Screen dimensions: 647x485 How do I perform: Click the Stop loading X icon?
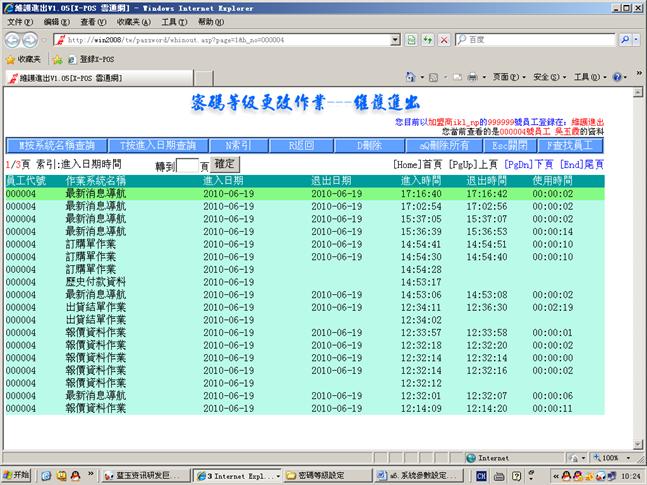coord(442,40)
